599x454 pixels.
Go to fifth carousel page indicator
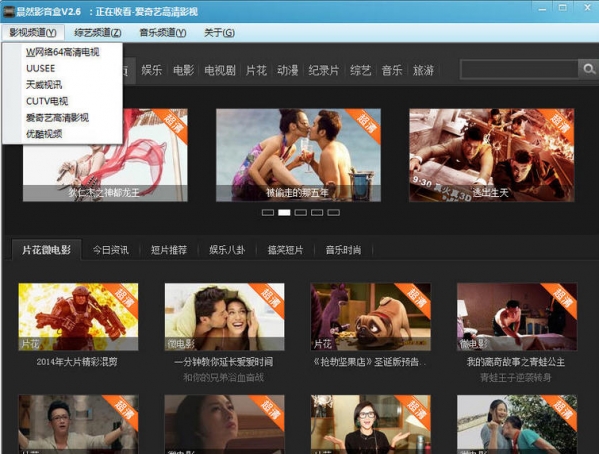[x=333, y=212]
